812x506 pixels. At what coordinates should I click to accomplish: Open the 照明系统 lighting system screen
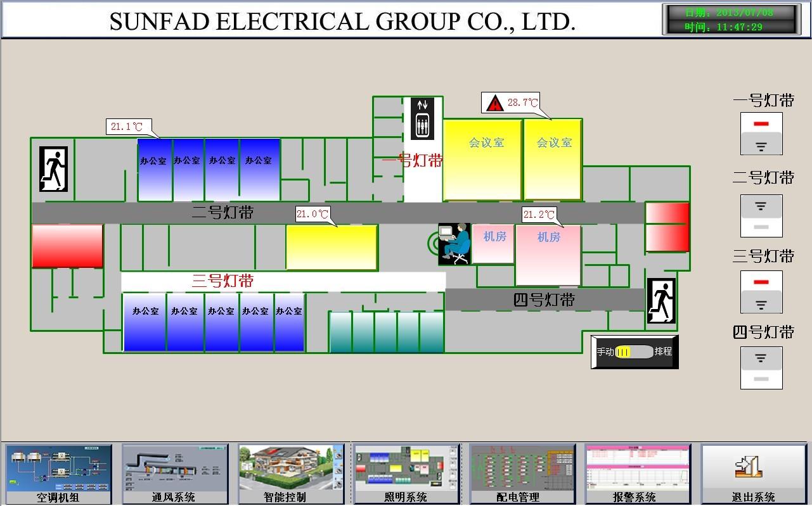pos(406,474)
